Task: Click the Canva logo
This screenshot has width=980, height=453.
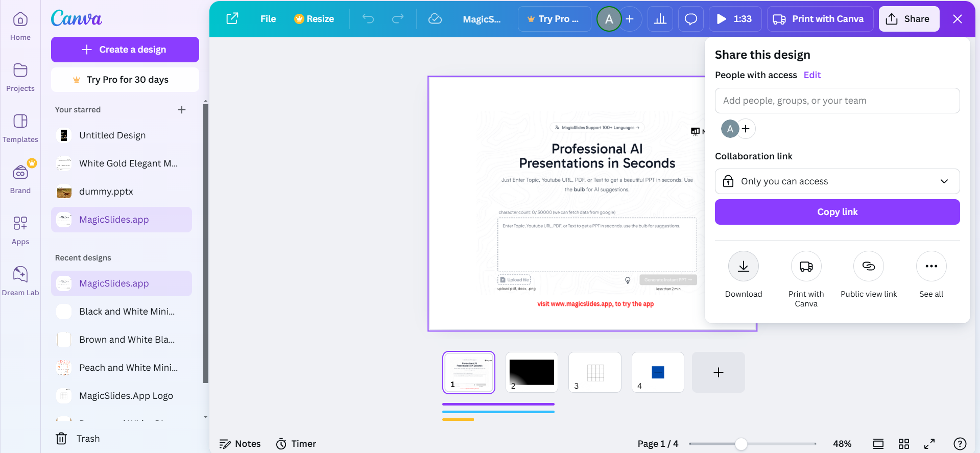Action: [77, 18]
